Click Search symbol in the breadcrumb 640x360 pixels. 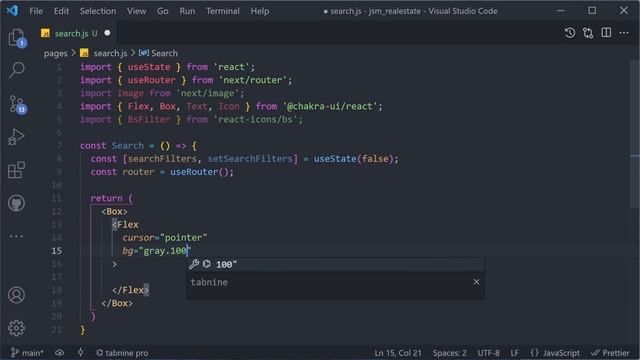point(164,53)
